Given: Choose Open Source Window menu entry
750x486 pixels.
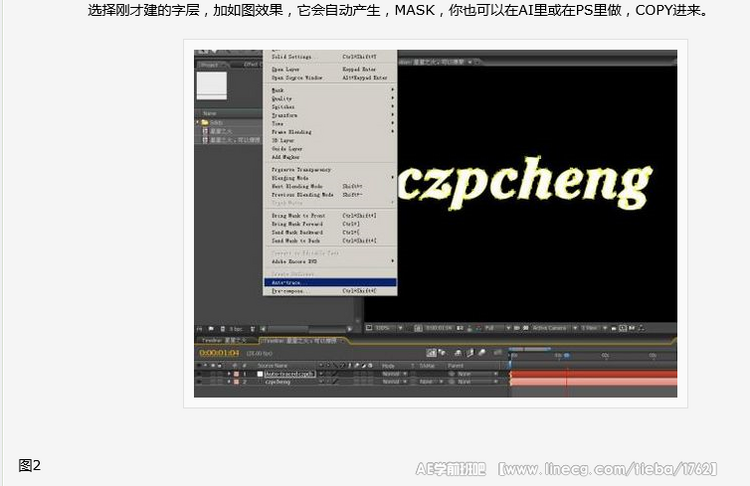Looking at the screenshot, I should click(330, 77).
